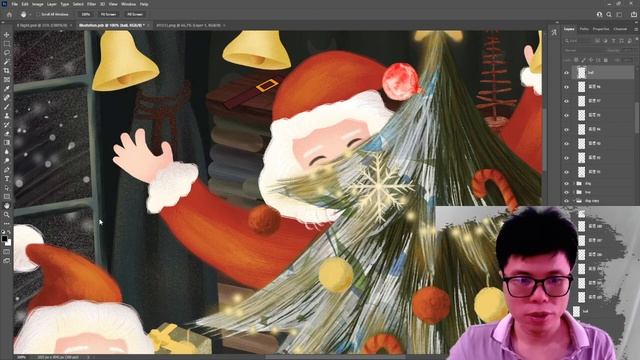Open the Hand tool preset picker arrow
This screenshot has width=640, height=360.
30,14
